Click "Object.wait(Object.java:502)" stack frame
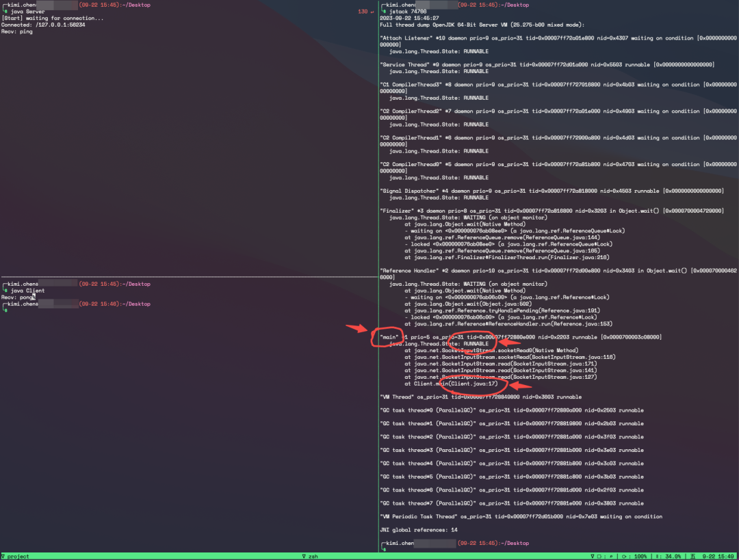This screenshot has width=739, height=560. [468, 304]
